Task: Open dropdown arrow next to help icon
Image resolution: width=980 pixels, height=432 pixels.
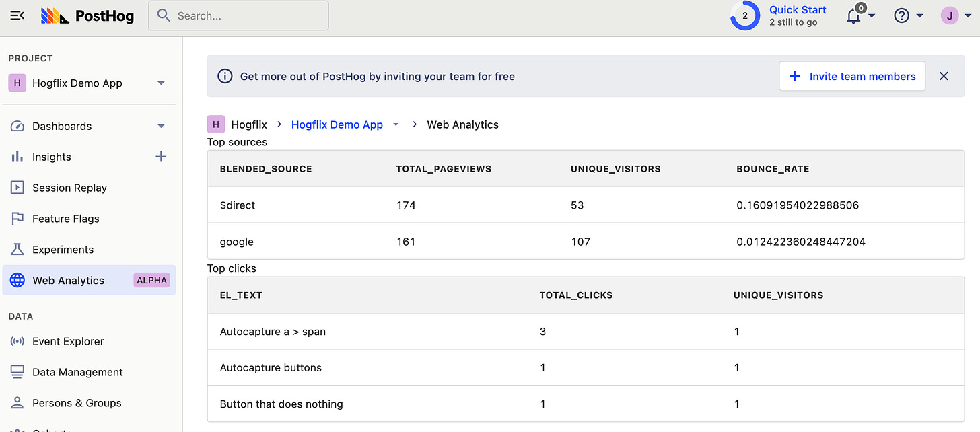Action: (919, 16)
